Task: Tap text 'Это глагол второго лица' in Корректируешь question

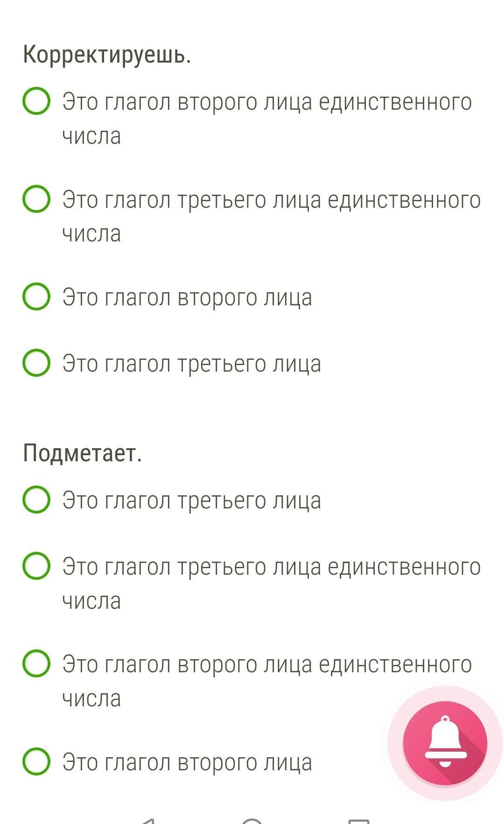Action: [187, 297]
